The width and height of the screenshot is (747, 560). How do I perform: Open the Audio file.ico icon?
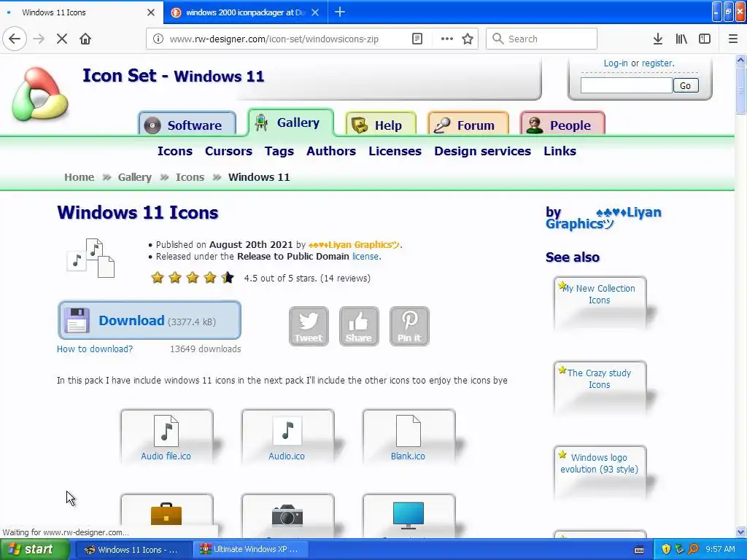[166, 437]
